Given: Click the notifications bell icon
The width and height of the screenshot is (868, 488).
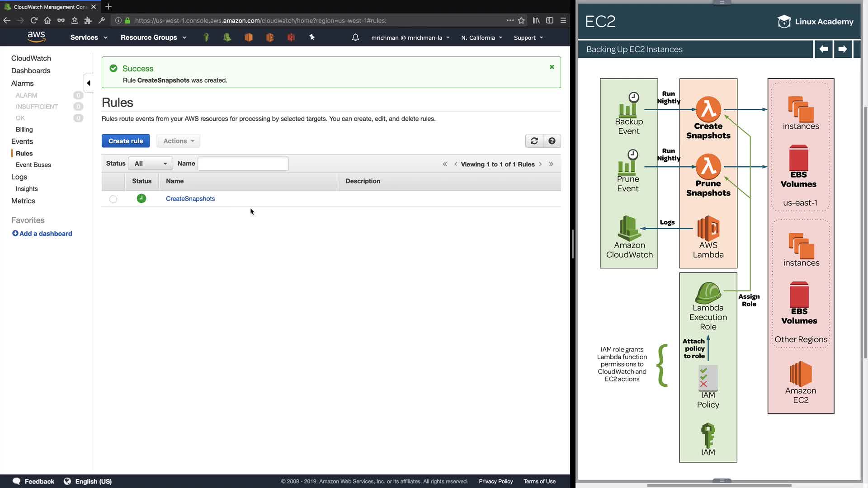Looking at the screenshot, I should (355, 38).
